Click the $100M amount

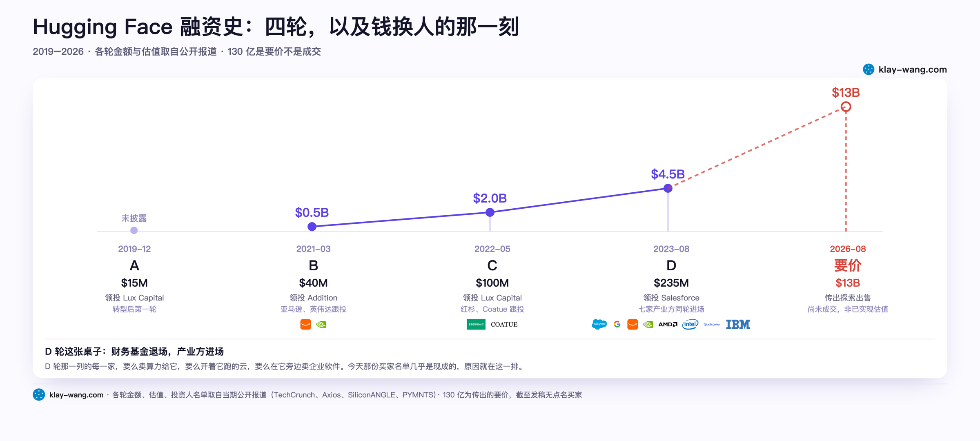(x=492, y=283)
